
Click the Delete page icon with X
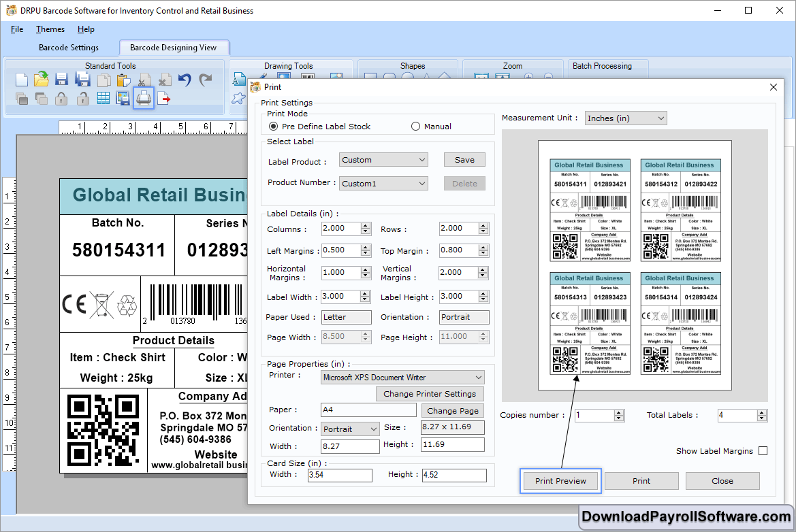pyautogui.click(x=165, y=80)
